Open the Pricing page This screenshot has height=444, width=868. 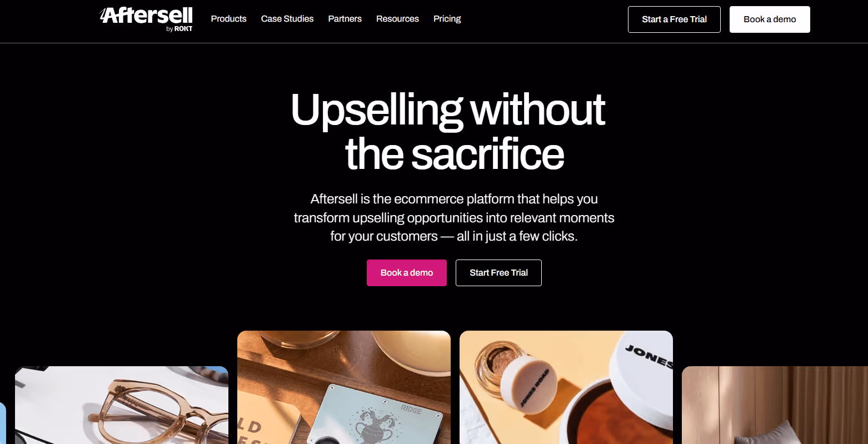447,19
